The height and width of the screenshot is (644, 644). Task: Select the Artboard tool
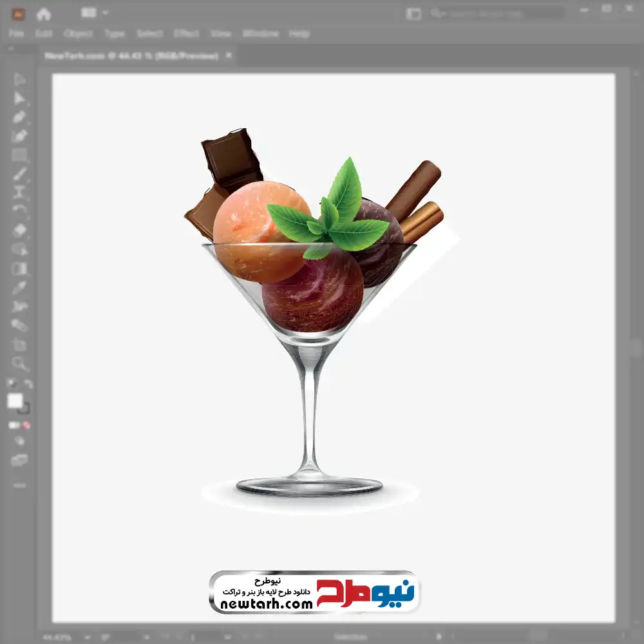coord(19,345)
